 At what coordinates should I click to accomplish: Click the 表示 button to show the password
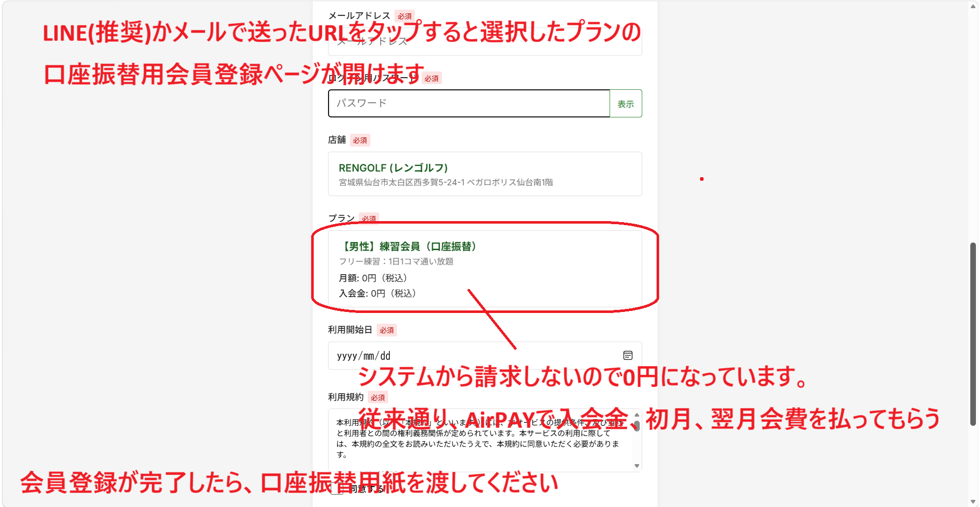pyautogui.click(x=626, y=104)
